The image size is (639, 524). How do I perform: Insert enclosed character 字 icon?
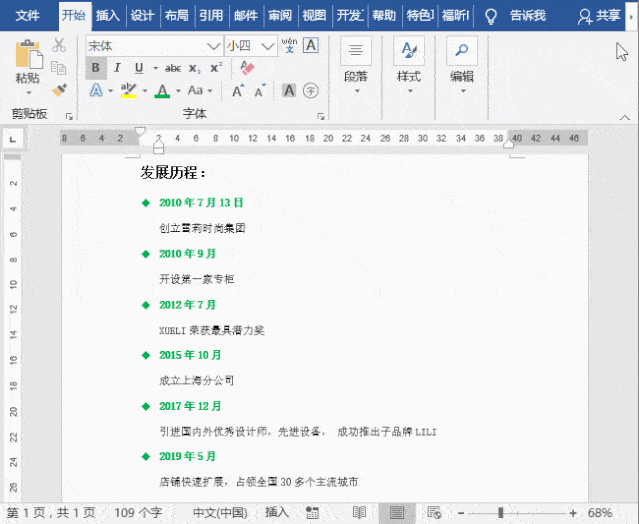tap(311, 90)
